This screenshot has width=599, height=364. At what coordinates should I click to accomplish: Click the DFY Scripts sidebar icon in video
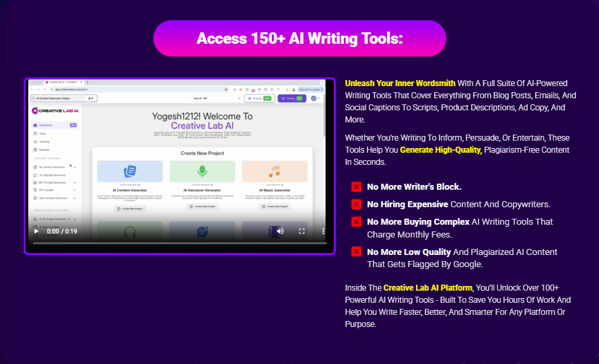(x=35, y=190)
